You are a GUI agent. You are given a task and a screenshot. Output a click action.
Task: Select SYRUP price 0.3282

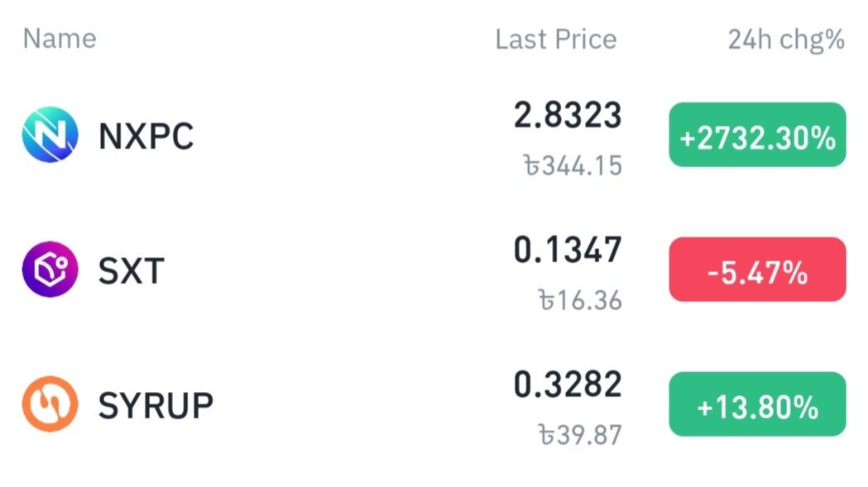coord(568,384)
